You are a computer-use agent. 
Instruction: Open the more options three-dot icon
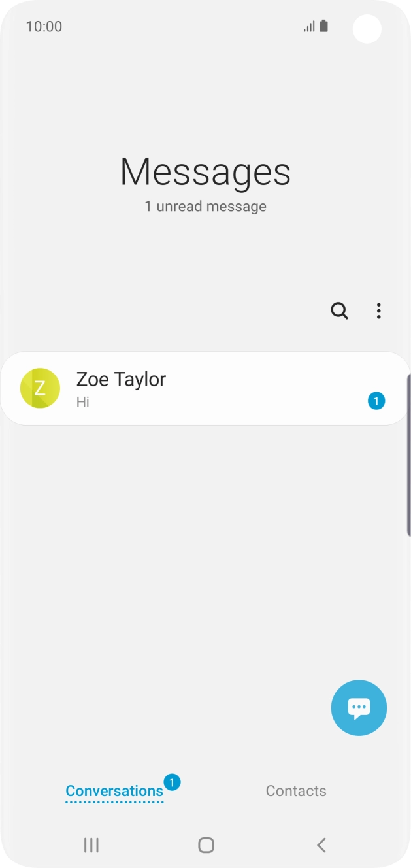point(378,310)
